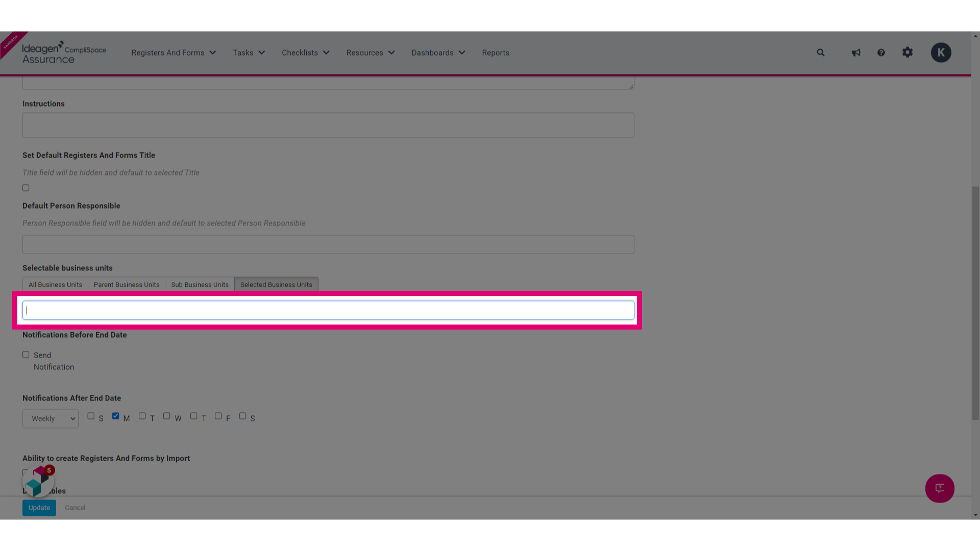Open the floating cube widget with badge
The image size is (980, 551).
[x=38, y=482]
